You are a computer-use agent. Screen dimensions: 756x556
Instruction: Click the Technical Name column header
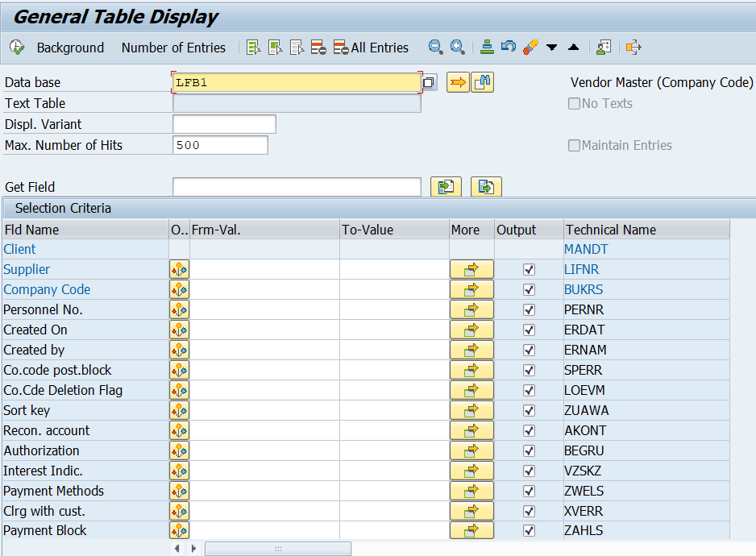coord(646,230)
